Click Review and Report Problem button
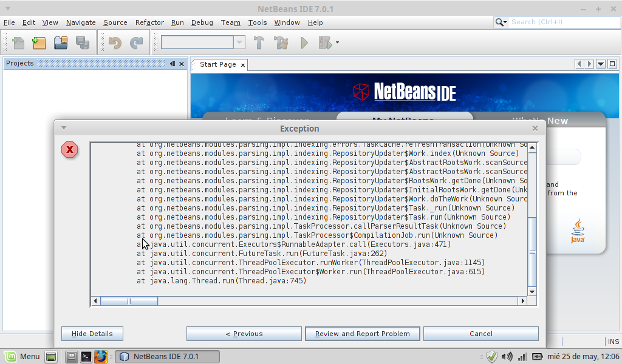 click(x=362, y=334)
